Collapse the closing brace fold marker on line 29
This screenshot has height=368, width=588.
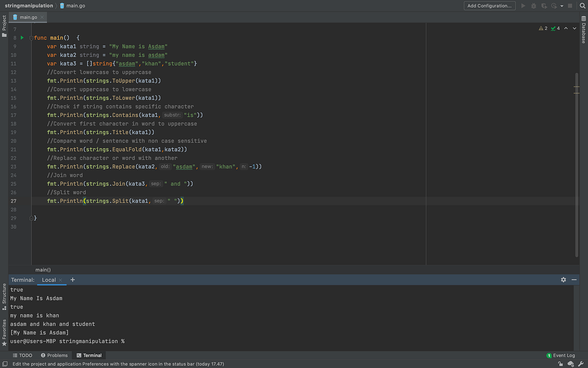(x=31, y=218)
